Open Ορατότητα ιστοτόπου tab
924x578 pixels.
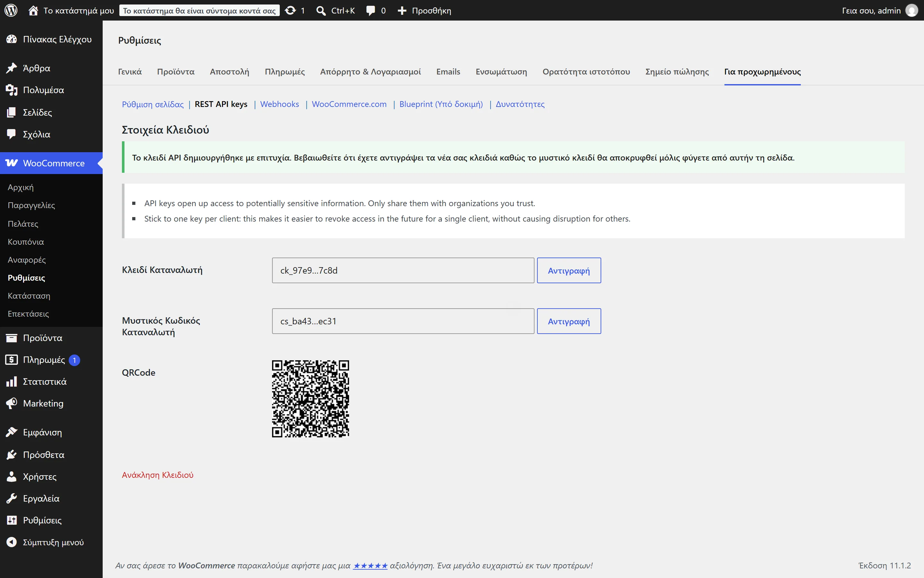coord(586,72)
